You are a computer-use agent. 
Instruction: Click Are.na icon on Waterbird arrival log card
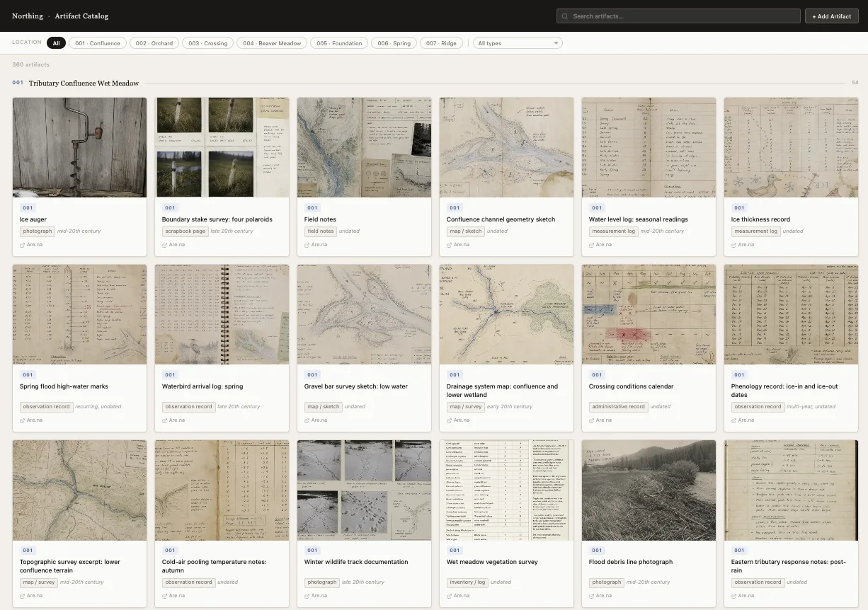pos(164,420)
